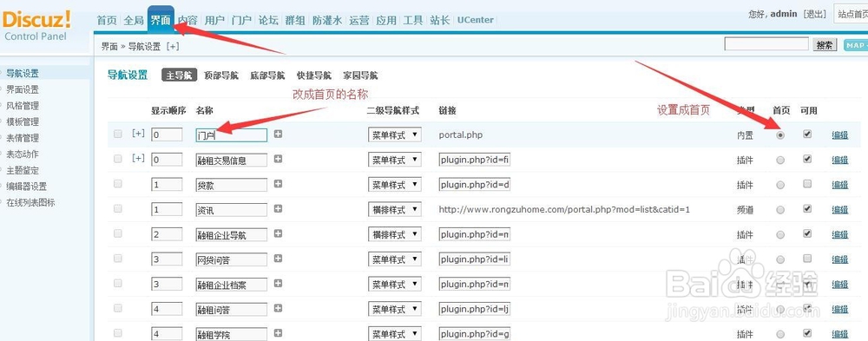Switch to 顶部导航 tab

click(x=220, y=75)
